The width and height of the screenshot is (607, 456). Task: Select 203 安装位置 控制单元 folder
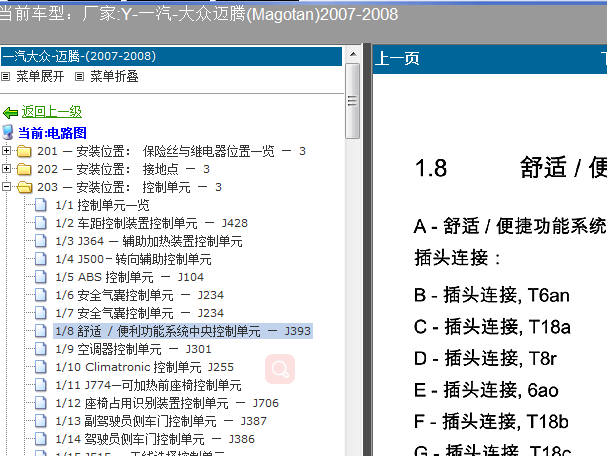click(129, 187)
